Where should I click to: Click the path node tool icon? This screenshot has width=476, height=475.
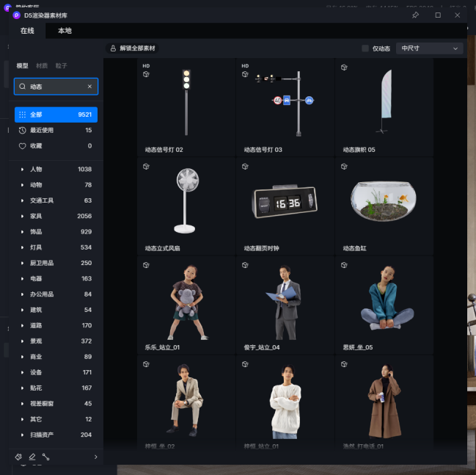tap(45, 457)
